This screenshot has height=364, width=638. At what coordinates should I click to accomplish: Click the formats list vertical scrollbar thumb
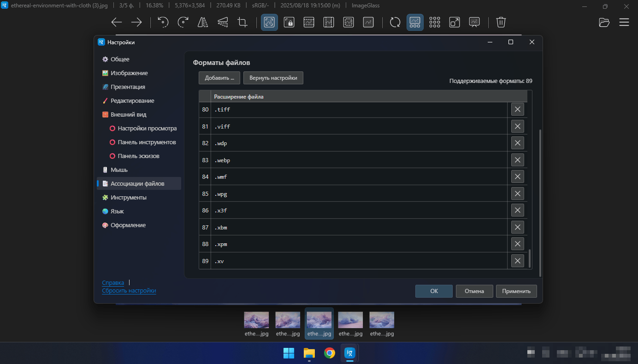(x=530, y=258)
